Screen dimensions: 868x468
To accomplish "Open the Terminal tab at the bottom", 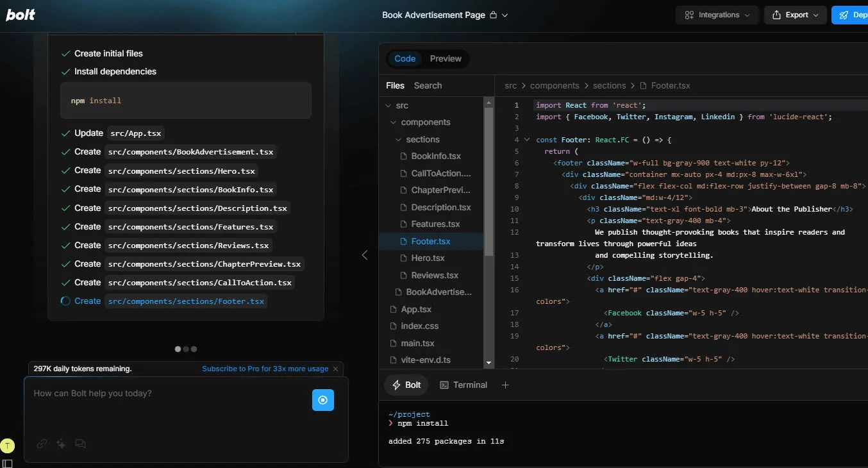I will tap(463, 385).
